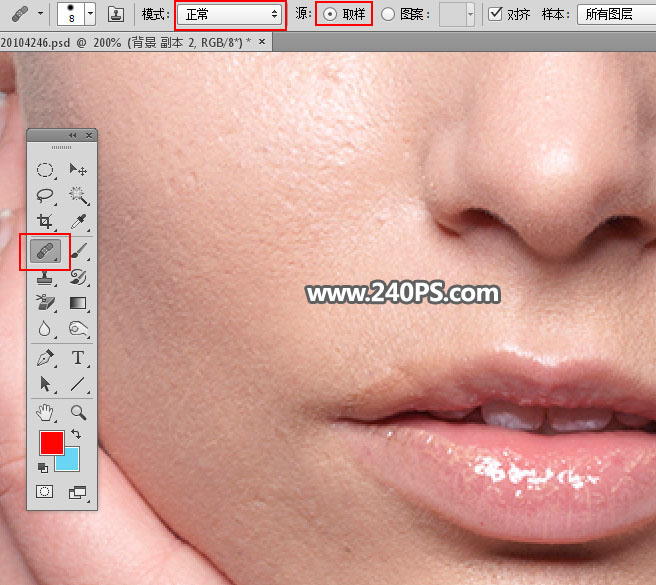Open the 样本 sample layers dropdown
This screenshot has height=585, width=656.
[616, 15]
